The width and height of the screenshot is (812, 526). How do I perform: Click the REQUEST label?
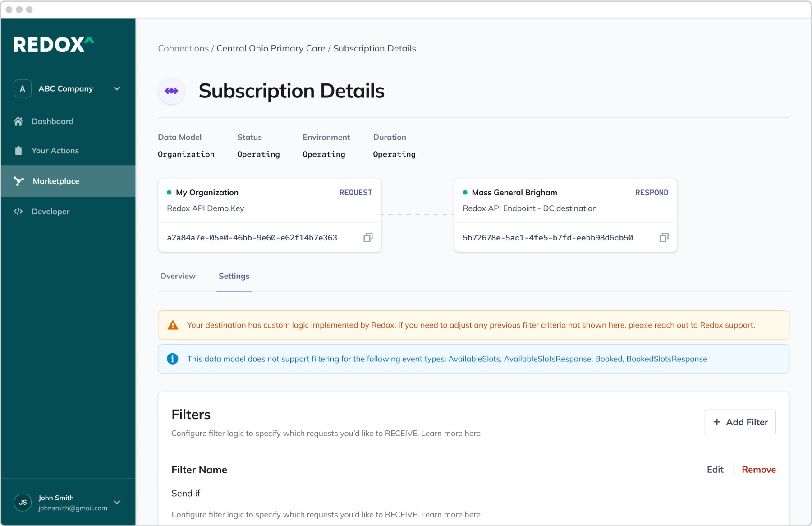pyautogui.click(x=356, y=193)
